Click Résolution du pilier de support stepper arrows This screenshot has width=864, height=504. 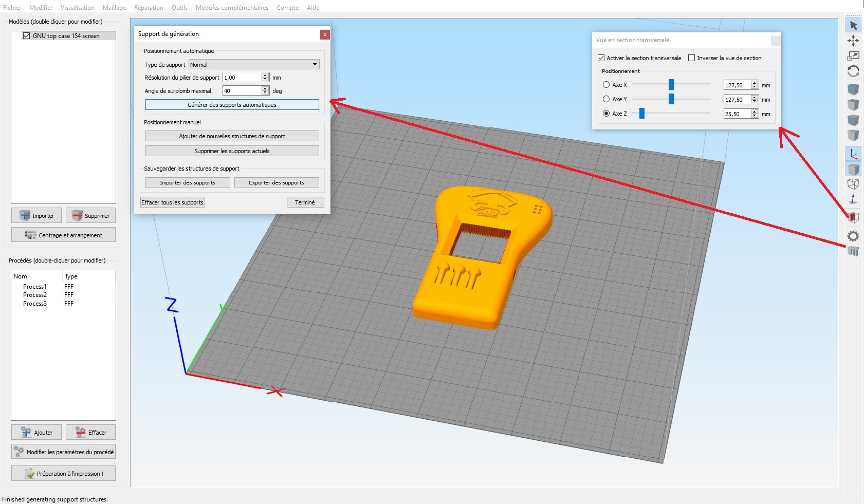click(x=265, y=77)
